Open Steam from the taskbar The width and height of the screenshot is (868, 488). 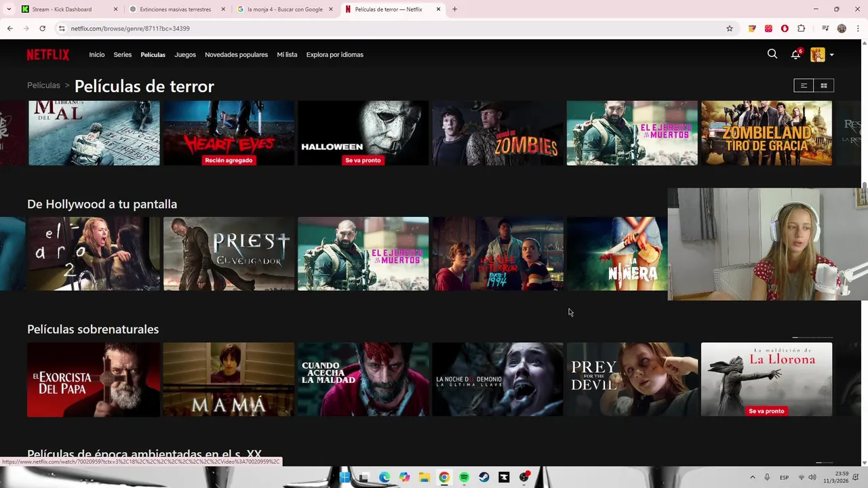(484, 477)
